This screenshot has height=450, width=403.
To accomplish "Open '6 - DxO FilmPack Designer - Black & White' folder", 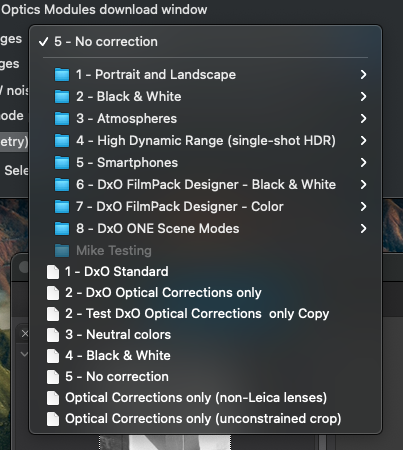I will (205, 185).
